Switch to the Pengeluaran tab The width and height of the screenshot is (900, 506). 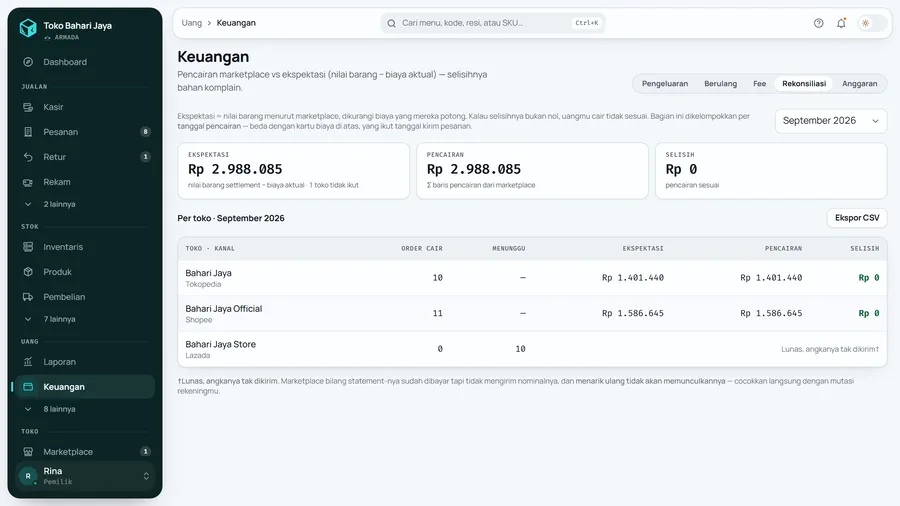click(x=665, y=84)
